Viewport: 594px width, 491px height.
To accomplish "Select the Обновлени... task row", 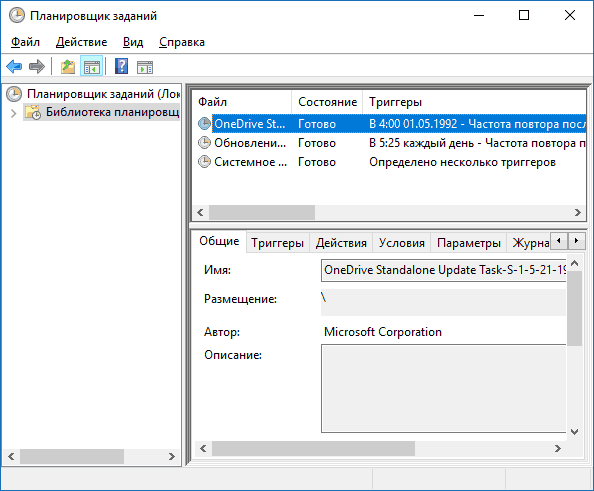I will coord(392,143).
